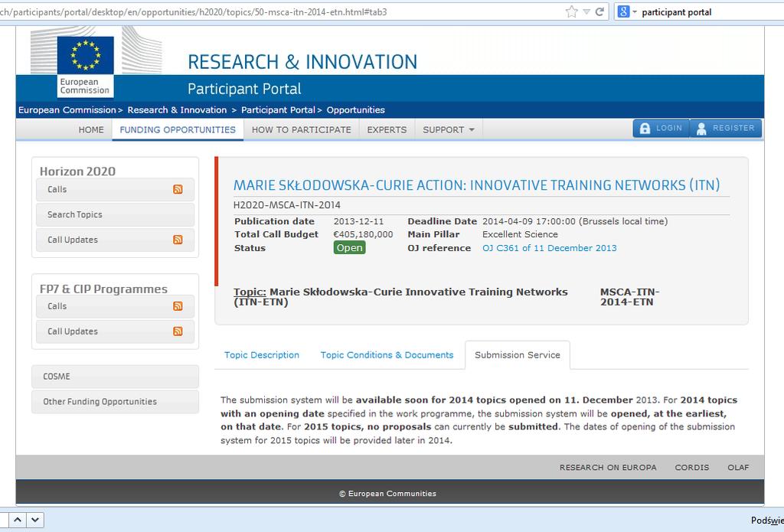Click the Excellent Science main pillar value
Image resolution: width=784 pixels, height=532 pixels.
pos(520,234)
